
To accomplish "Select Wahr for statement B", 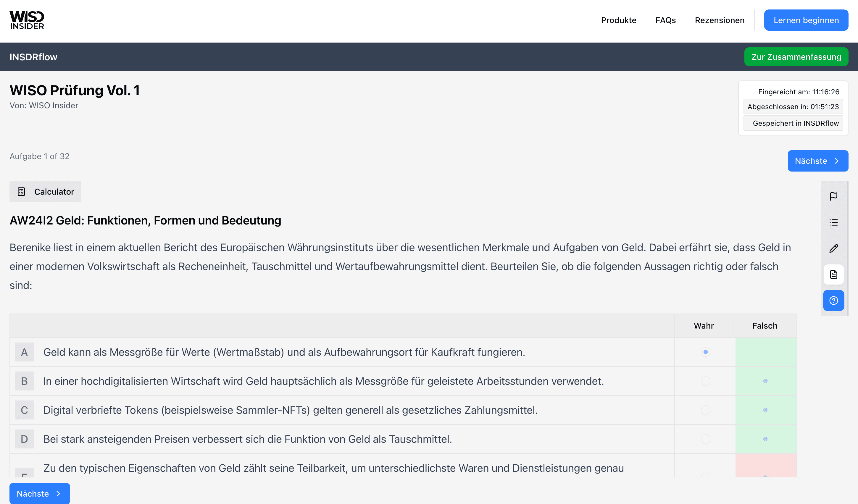I will (705, 381).
